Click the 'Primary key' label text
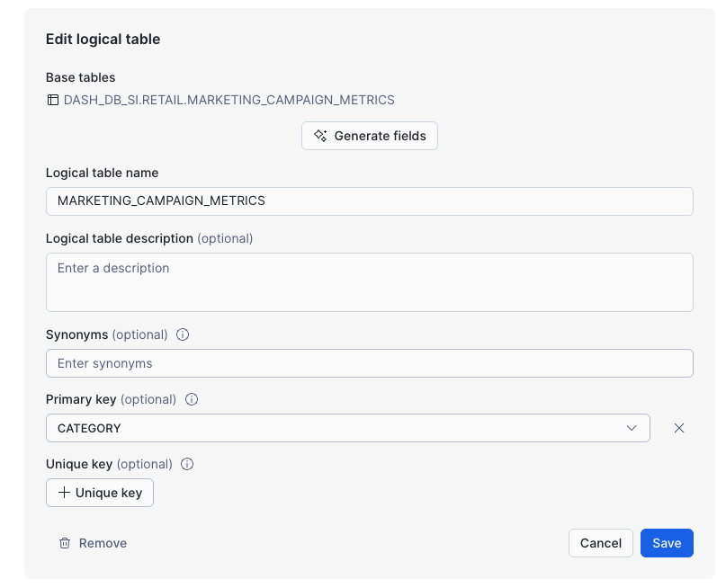 [x=81, y=399]
